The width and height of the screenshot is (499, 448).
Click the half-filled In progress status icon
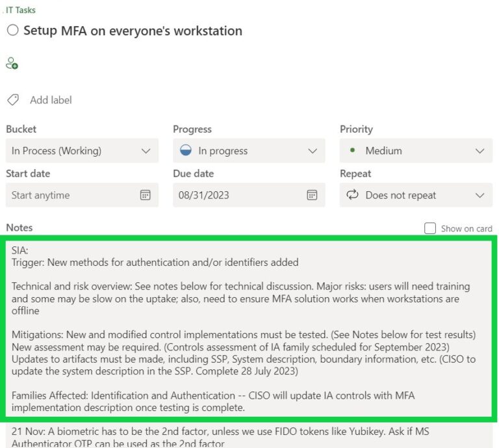click(x=186, y=150)
